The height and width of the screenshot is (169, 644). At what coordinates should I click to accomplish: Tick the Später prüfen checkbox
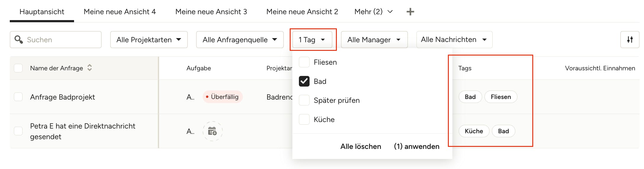click(304, 100)
